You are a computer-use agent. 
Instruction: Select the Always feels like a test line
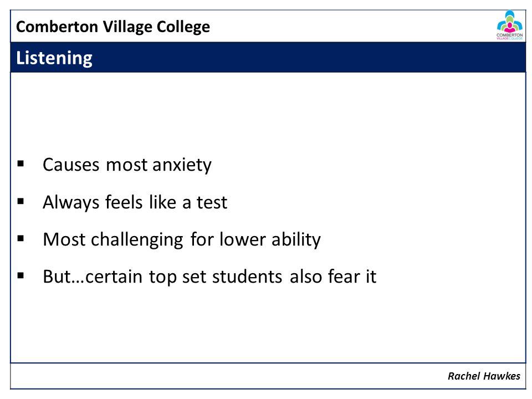coord(135,202)
